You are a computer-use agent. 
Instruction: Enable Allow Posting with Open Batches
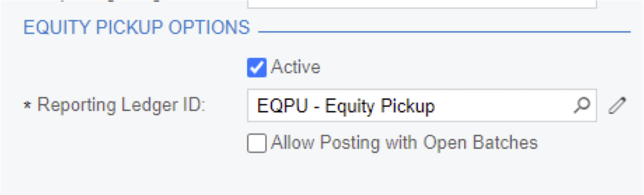pos(257,143)
